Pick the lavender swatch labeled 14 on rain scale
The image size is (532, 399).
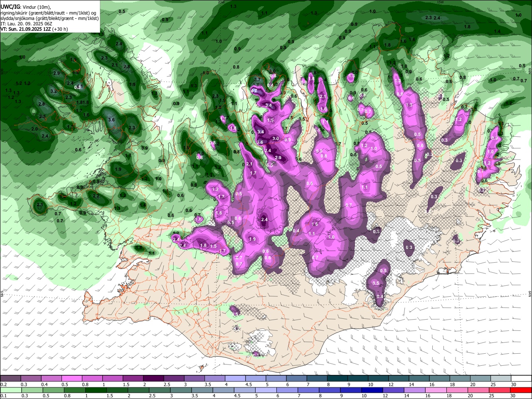click(x=414, y=390)
